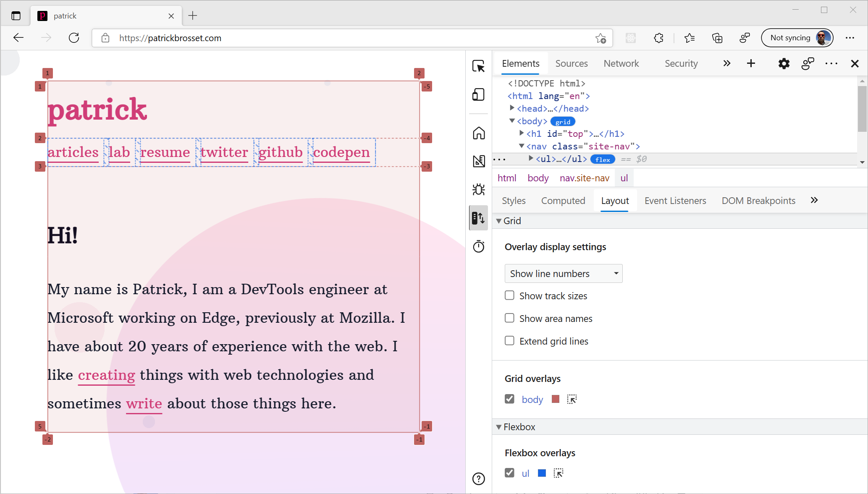Enable the Show track sizes checkbox
This screenshot has width=868, height=494.
509,295
